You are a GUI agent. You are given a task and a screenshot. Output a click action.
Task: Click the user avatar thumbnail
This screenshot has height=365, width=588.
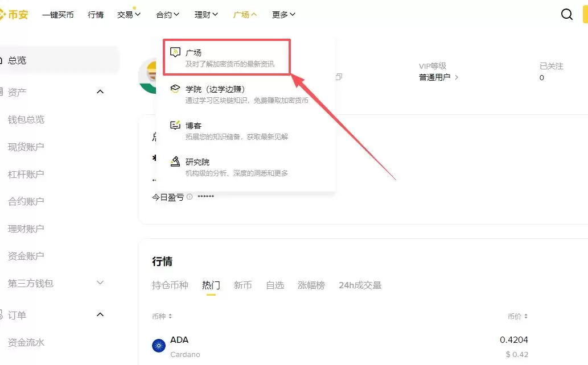click(x=148, y=77)
